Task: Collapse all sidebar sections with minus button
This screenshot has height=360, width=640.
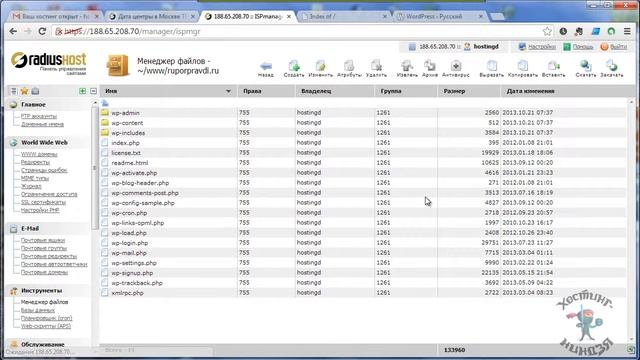Action: (93, 91)
